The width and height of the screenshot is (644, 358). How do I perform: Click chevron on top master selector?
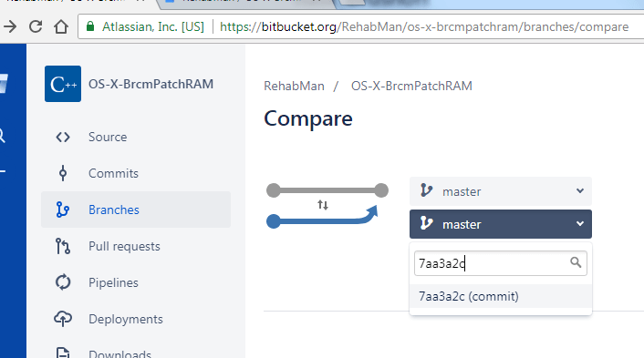click(x=580, y=190)
